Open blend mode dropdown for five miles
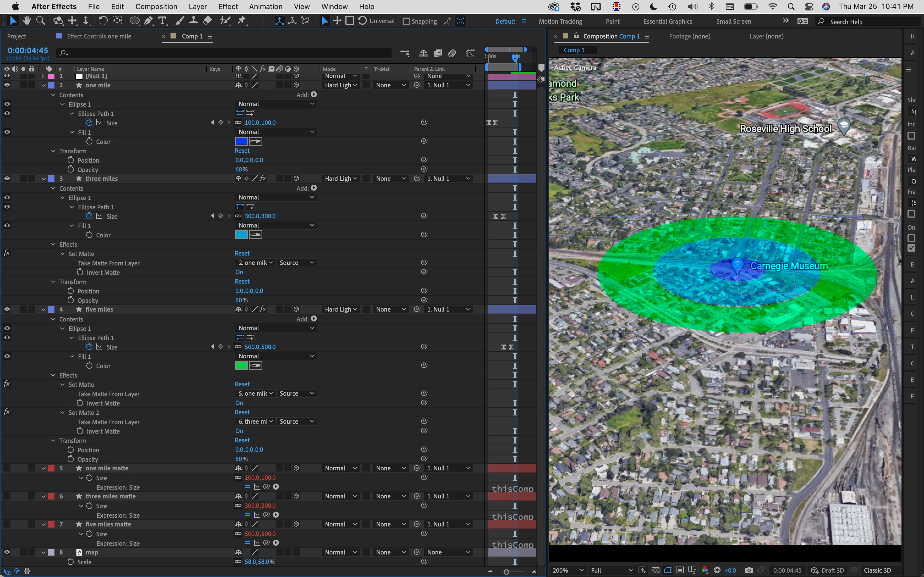The height and width of the screenshot is (577, 924). 340,309
